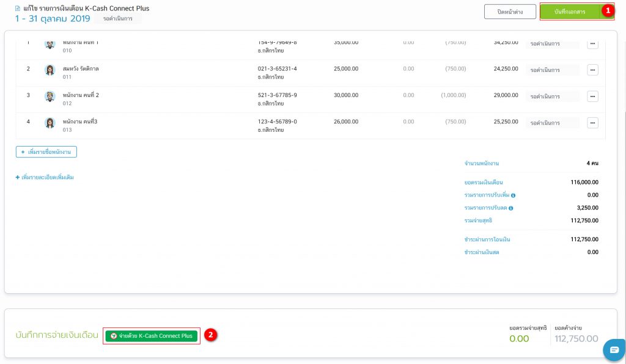This screenshot has height=364, width=626.
Task: Click the document icon beside the page title
Action: [x=17, y=9]
